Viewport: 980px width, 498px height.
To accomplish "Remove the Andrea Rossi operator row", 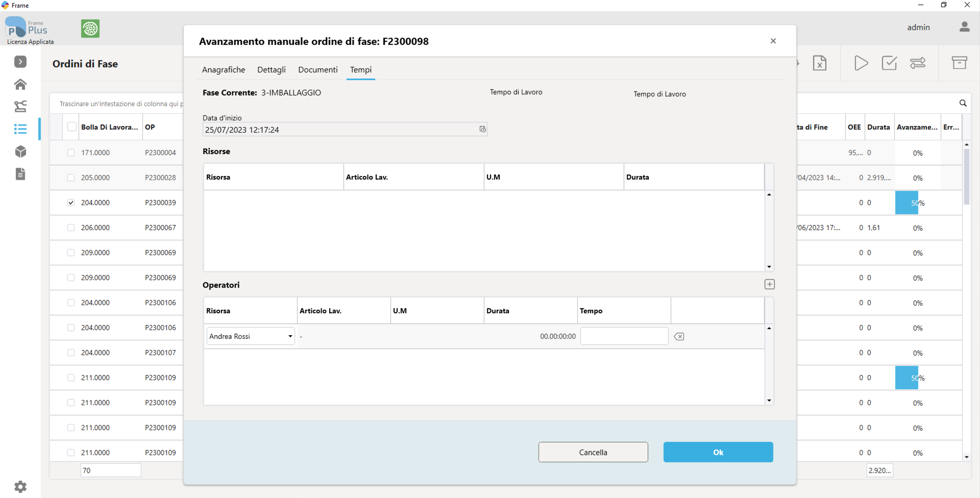I will coord(679,336).
